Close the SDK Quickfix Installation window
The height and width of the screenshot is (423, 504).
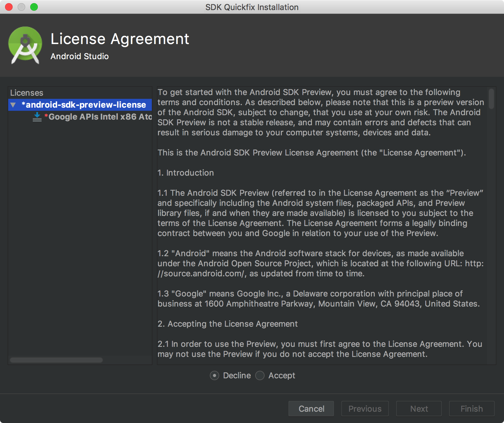(x=9, y=7)
